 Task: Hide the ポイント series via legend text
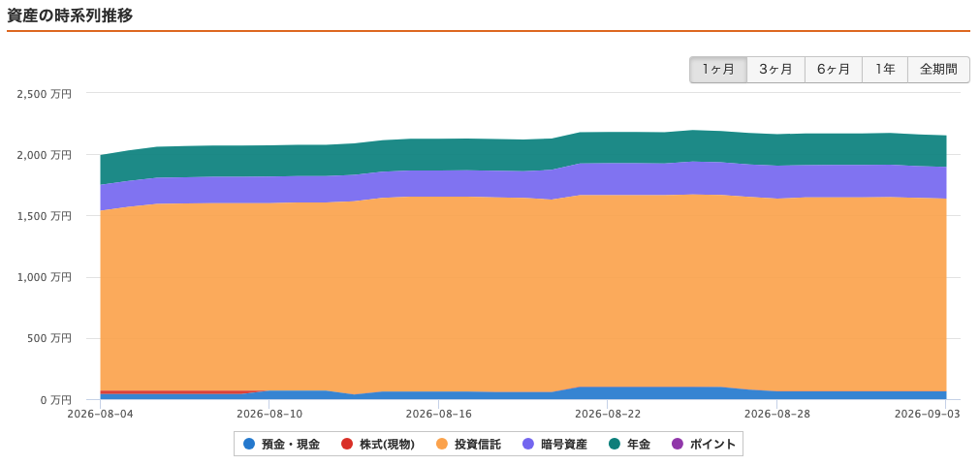(x=712, y=445)
